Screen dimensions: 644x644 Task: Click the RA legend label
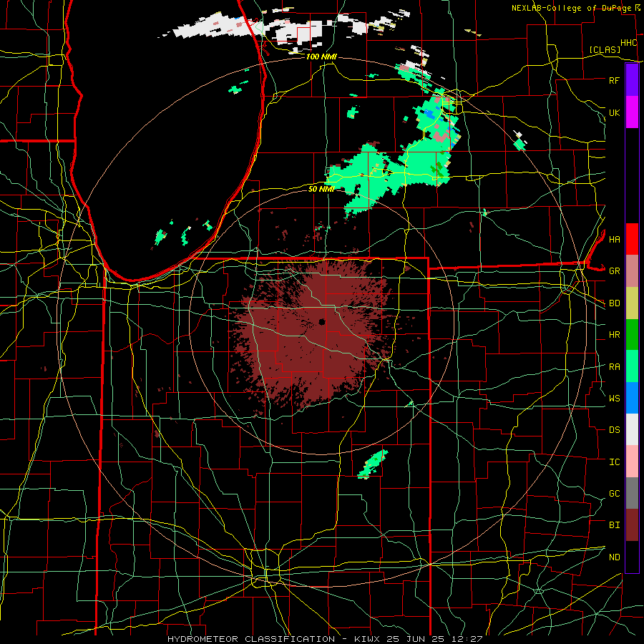click(x=614, y=367)
